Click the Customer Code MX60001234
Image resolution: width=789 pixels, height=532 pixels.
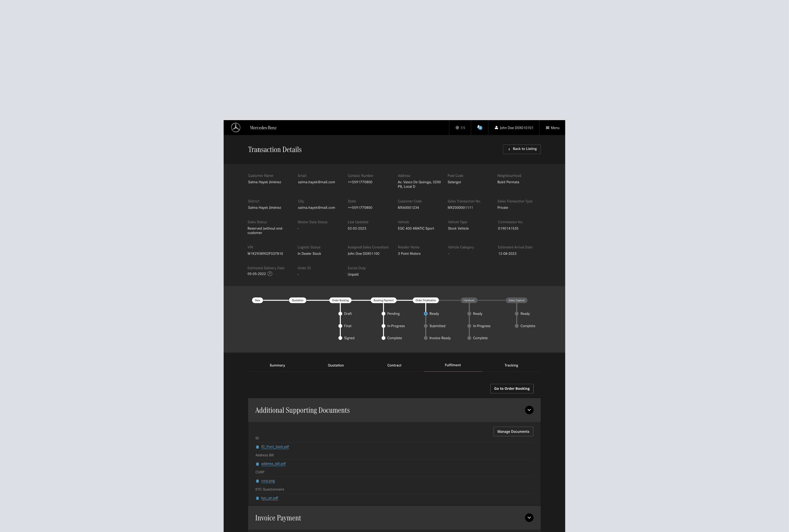pyautogui.click(x=408, y=208)
